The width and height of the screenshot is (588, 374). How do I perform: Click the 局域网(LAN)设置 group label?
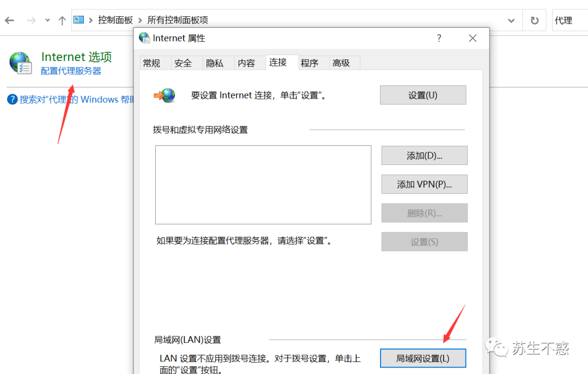coord(187,340)
